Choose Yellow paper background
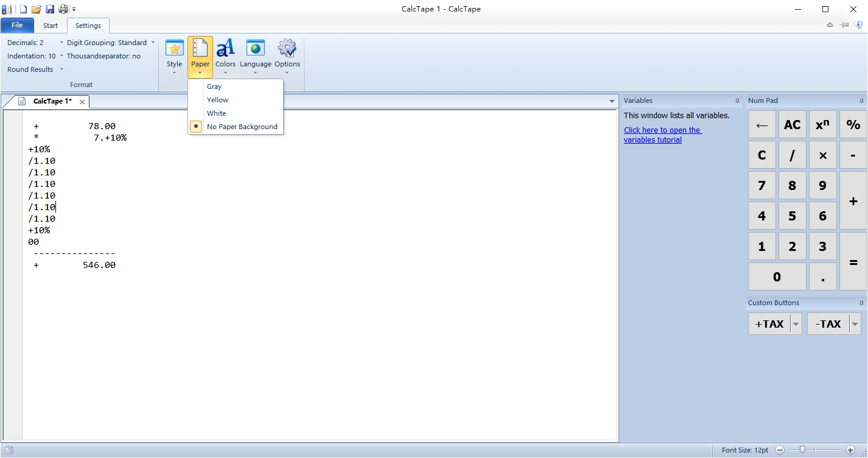 217,100
